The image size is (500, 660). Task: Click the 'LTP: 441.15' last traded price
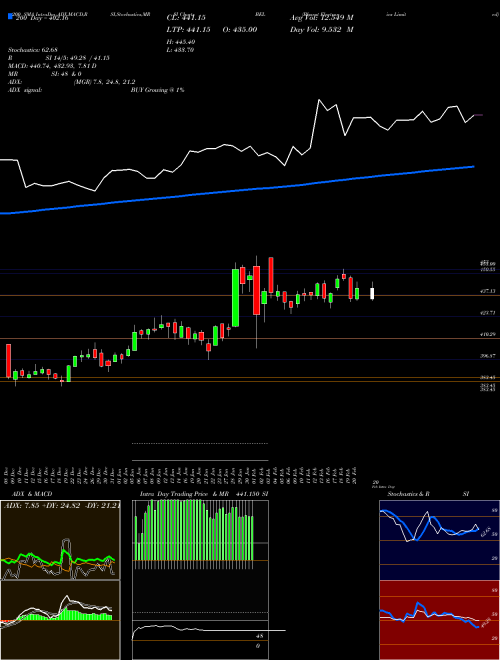187,29
